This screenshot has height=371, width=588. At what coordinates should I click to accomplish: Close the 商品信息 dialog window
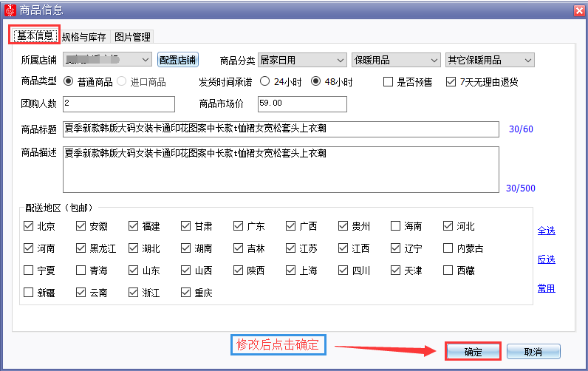[x=579, y=10]
